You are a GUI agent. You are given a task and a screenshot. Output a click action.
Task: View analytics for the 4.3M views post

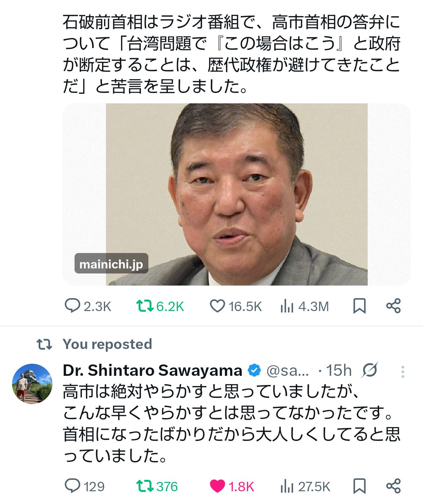coord(287,306)
